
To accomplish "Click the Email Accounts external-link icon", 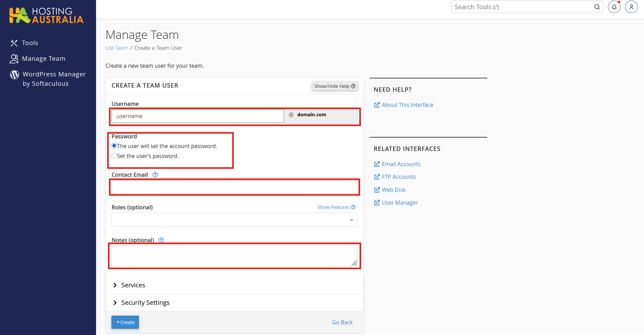I will (x=377, y=164).
